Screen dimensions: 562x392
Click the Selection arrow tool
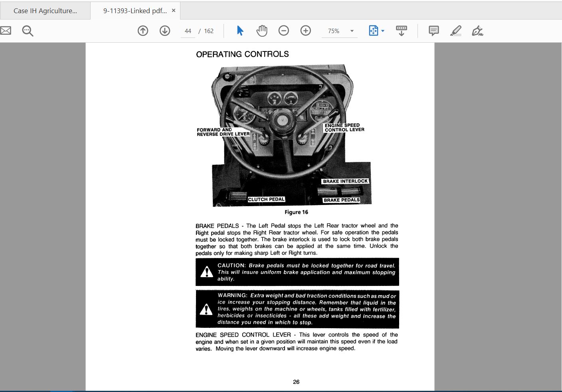[240, 30]
